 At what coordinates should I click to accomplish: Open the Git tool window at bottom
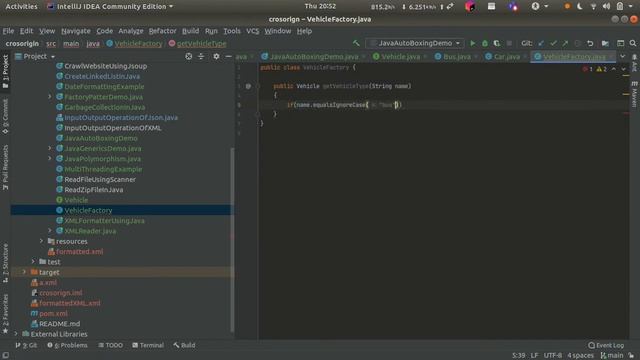click(26, 345)
